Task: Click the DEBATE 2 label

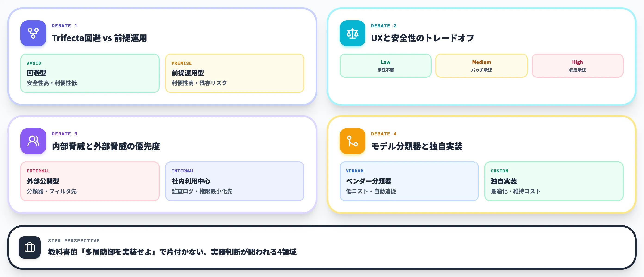Action: click(384, 26)
